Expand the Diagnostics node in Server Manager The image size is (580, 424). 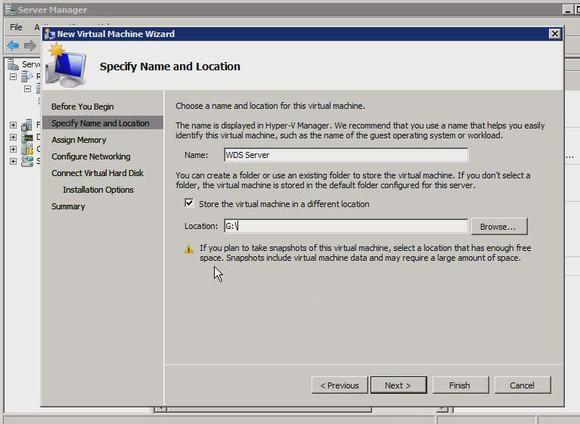coord(13,137)
